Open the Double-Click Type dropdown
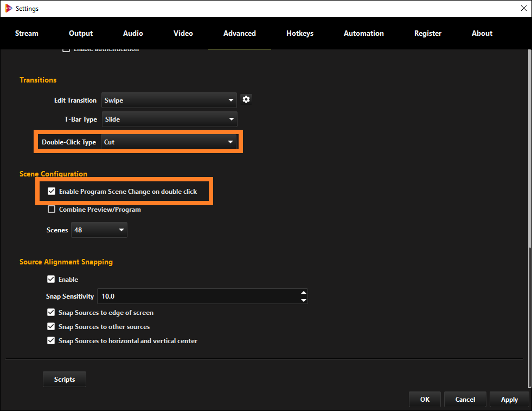The image size is (532, 411). (169, 142)
